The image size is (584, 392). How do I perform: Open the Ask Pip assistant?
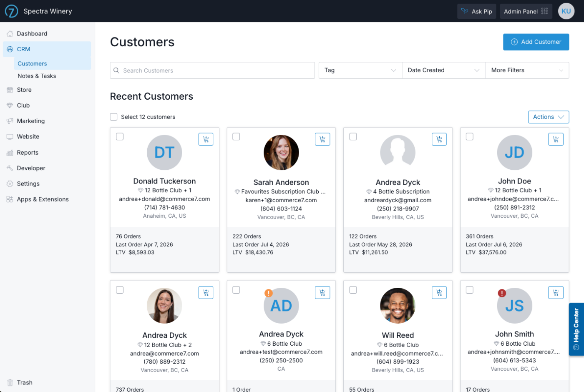pyautogui.click(x=476, y=11)
